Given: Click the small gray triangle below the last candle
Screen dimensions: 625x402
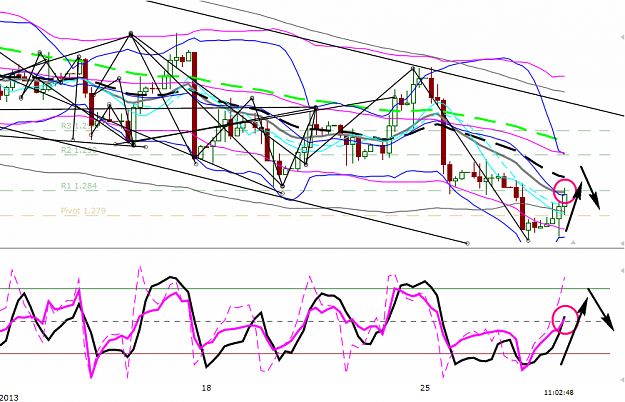Looking at the screenshot, I should (573, 242).
